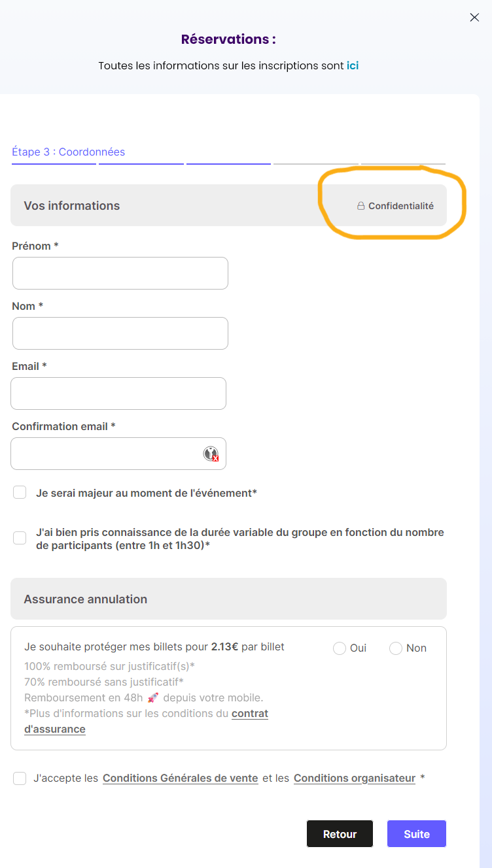Select 'Non' to decline the insurance
Image resolution: width=492 pixels, height=868 pixels.
[x=395, y=648]
